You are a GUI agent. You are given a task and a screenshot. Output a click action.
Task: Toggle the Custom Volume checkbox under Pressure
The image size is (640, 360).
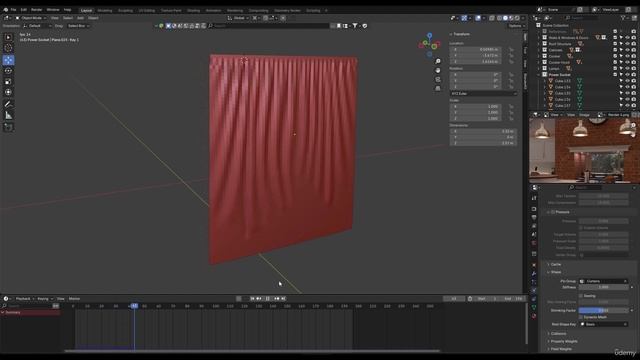[x=581, y=228]
